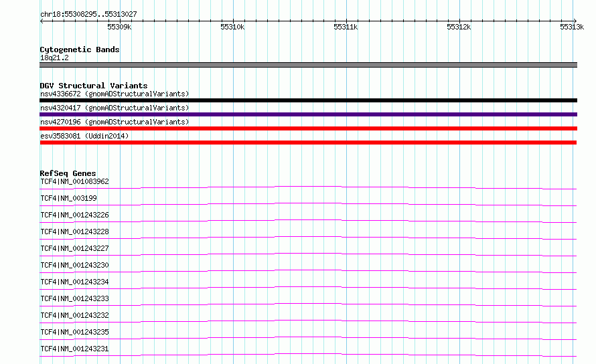Viewport: 596px width, 364px height.
Task: Click the 55310k ruler tick label
Action: tap(232, 27)
